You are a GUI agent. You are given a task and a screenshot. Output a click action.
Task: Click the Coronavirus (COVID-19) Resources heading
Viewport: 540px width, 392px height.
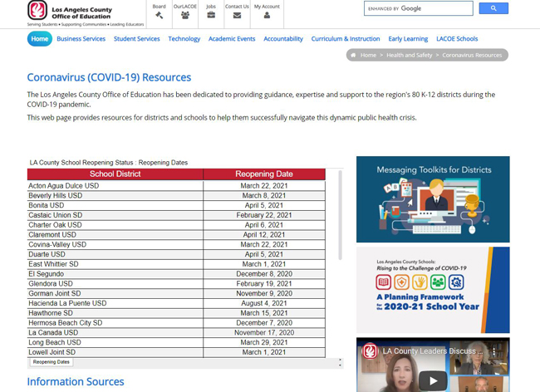[x=109, y=77]
